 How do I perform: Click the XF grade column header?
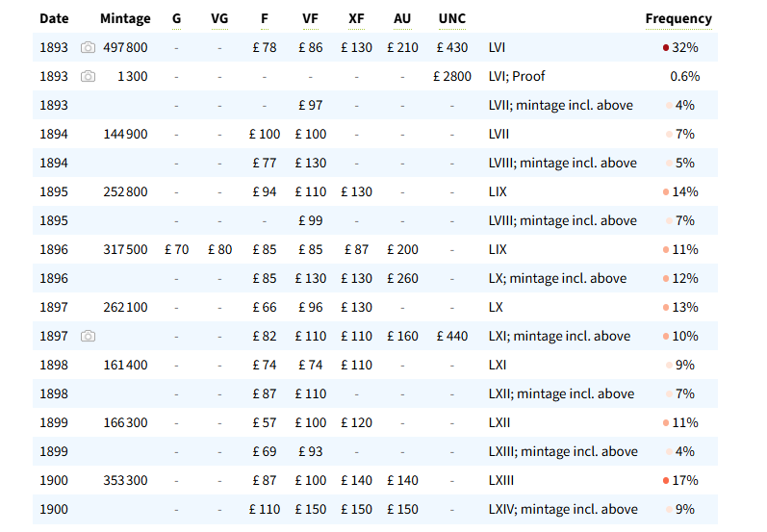click(356, 18)
